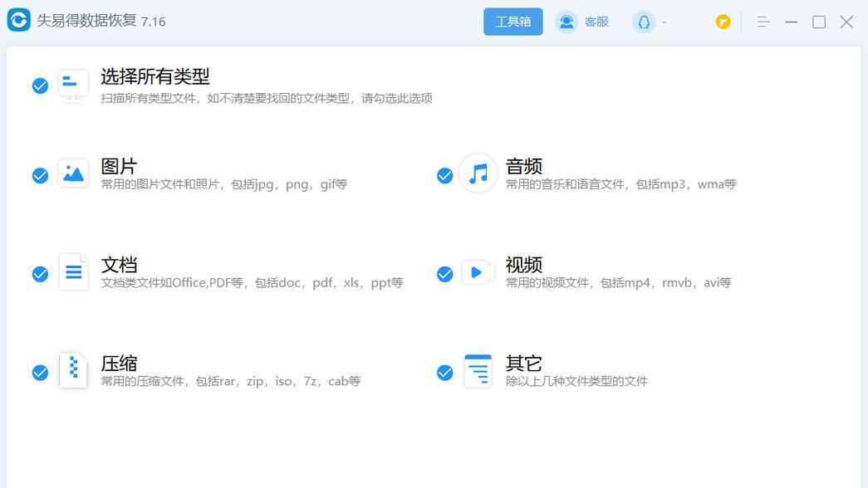
Task: Select the 图片 heading text
Action: click(x=119, y=166)
